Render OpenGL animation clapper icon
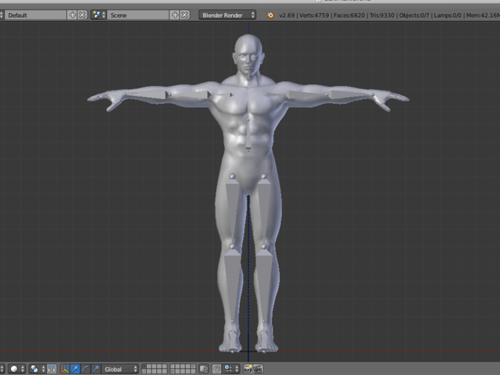Viewport: 500px width, 375px height. 258,369
